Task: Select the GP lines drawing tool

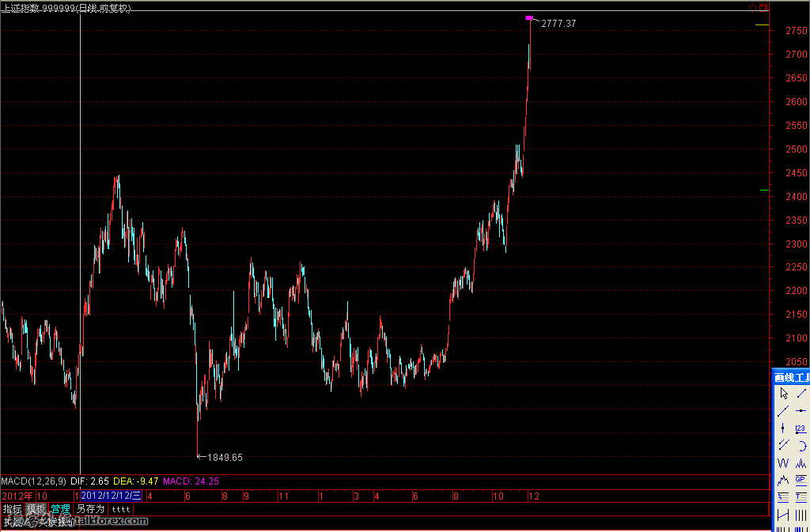Action: [x=801, y=481]
